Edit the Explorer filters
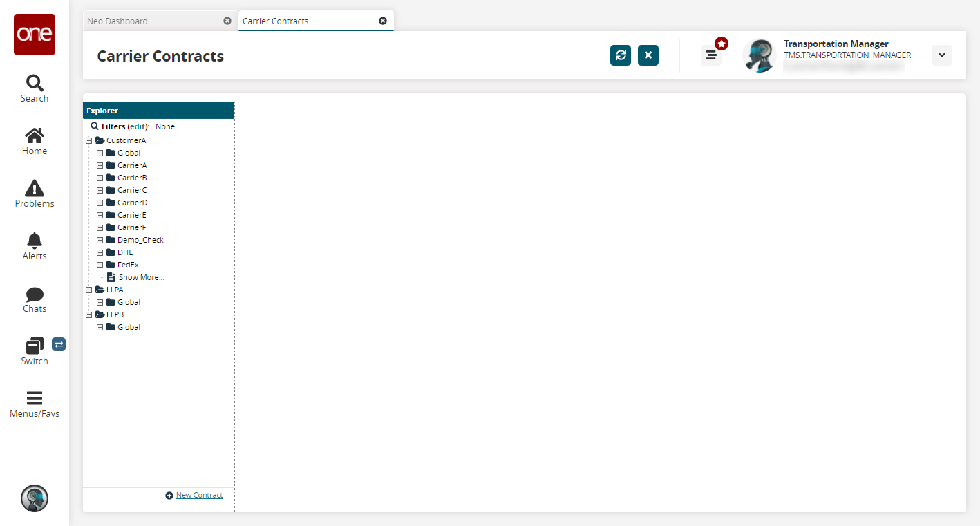 [138, 126]
